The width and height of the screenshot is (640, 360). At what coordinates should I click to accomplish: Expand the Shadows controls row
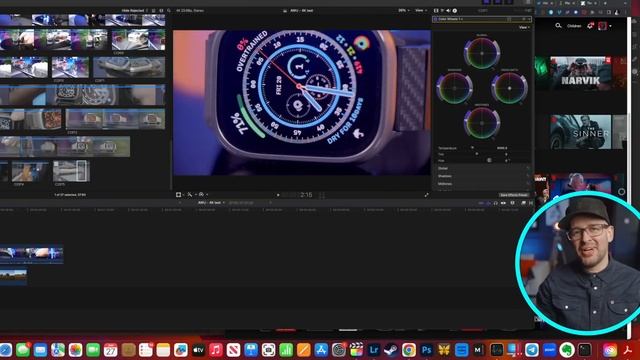tap(482, 176)
